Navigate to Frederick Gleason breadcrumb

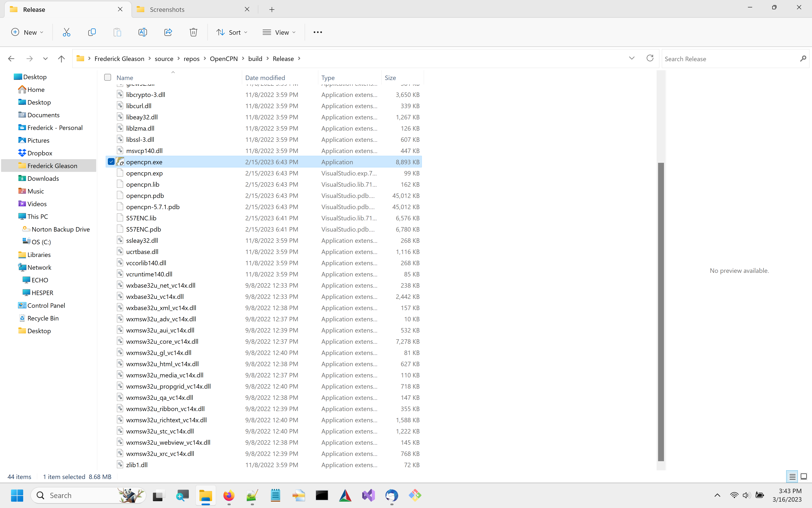pos(119,58)
